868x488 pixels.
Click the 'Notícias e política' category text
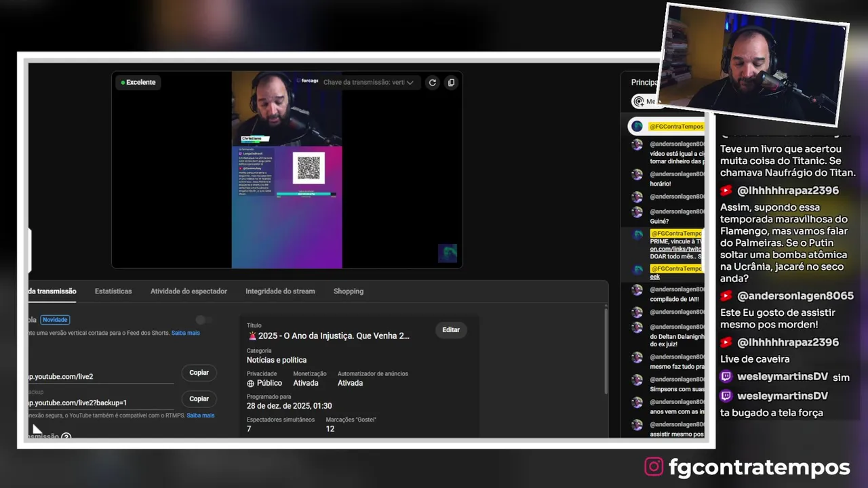click(277, 360)
